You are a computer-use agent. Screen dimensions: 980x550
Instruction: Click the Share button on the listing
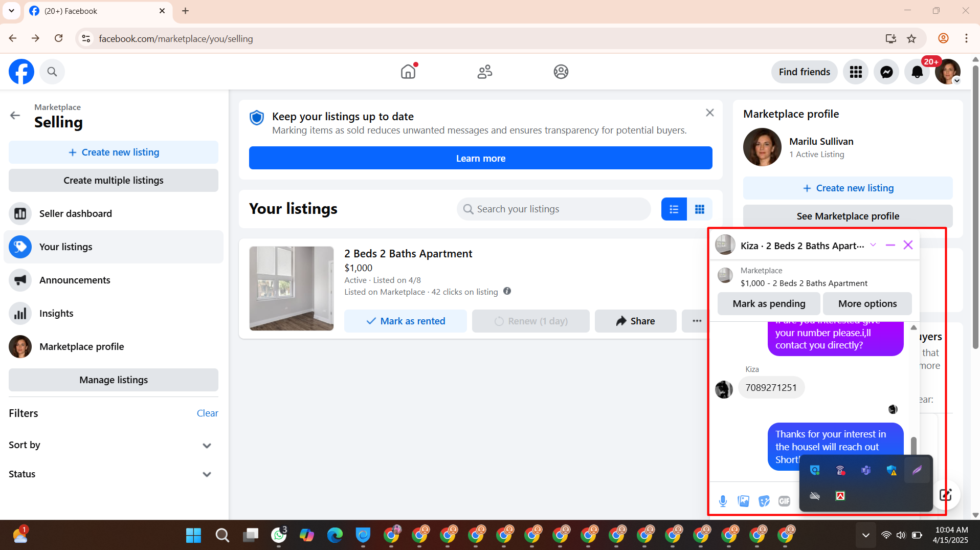pyautogui.click(x=636, y=321)
